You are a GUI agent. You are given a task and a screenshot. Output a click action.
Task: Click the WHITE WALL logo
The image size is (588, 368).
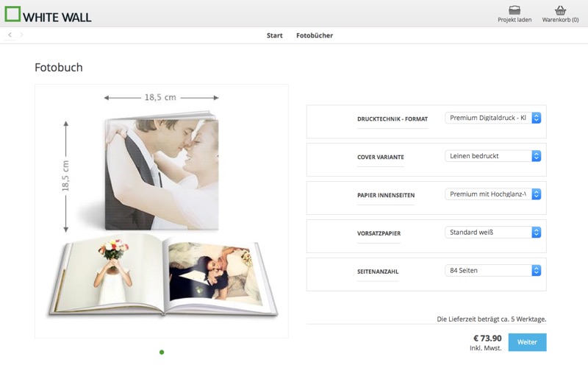pyautogui.click(x=48, y=15)
